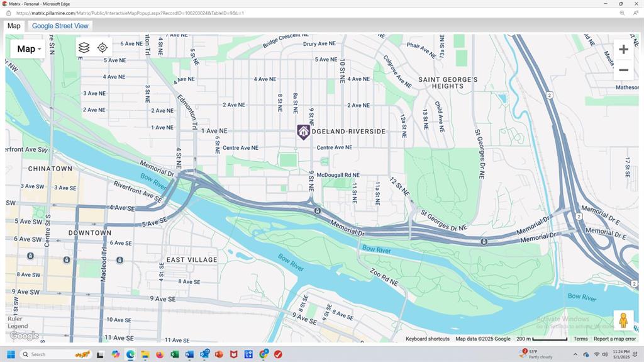Open Word from the taskbar
644x362 pixels.
[189, 354]
